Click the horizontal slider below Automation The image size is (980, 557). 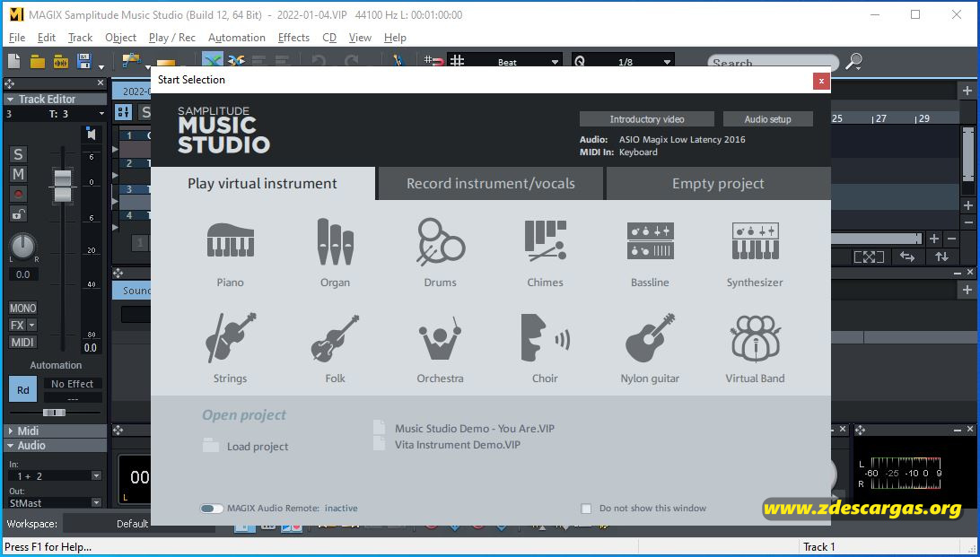coord(55,413)
